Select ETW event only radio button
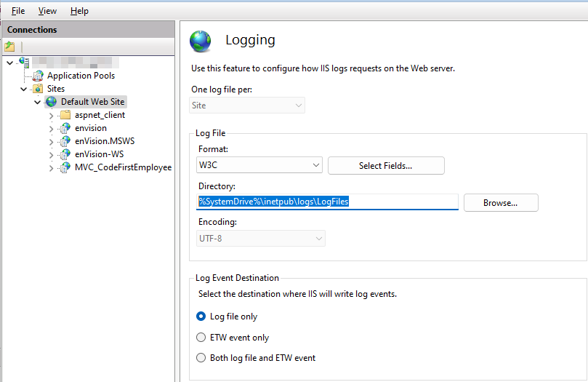 (x=201, y=338)
